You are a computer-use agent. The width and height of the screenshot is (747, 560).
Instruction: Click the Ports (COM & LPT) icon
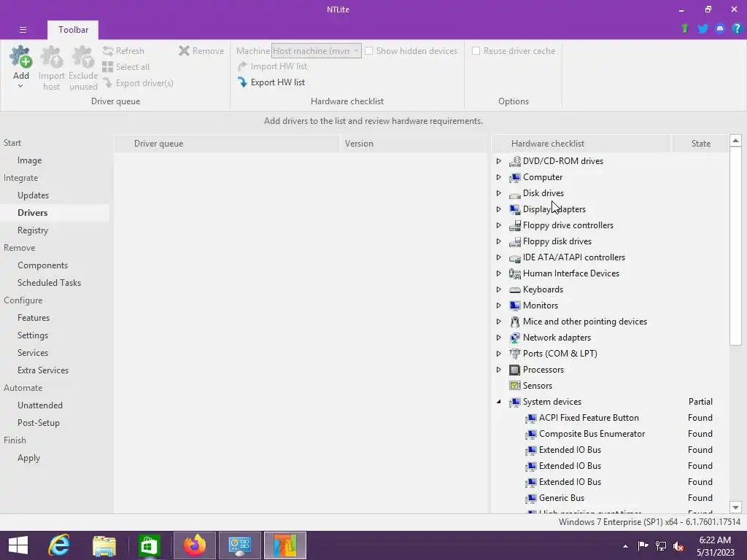click(x=514, y=354)
